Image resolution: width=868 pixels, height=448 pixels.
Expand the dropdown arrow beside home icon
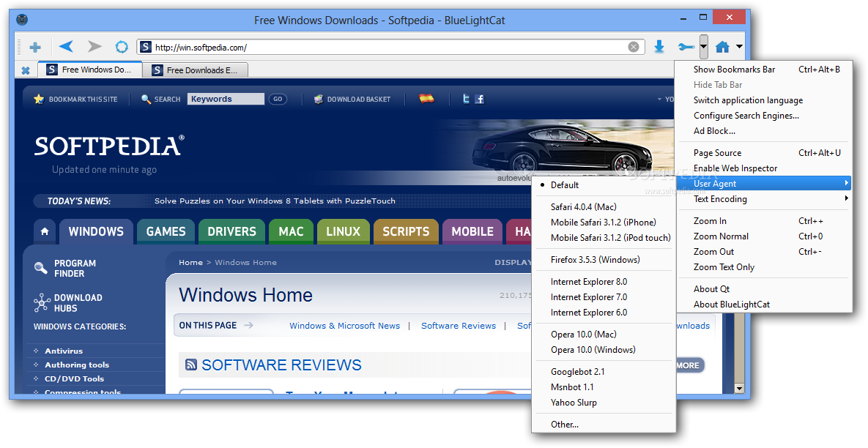pos(739,47)
